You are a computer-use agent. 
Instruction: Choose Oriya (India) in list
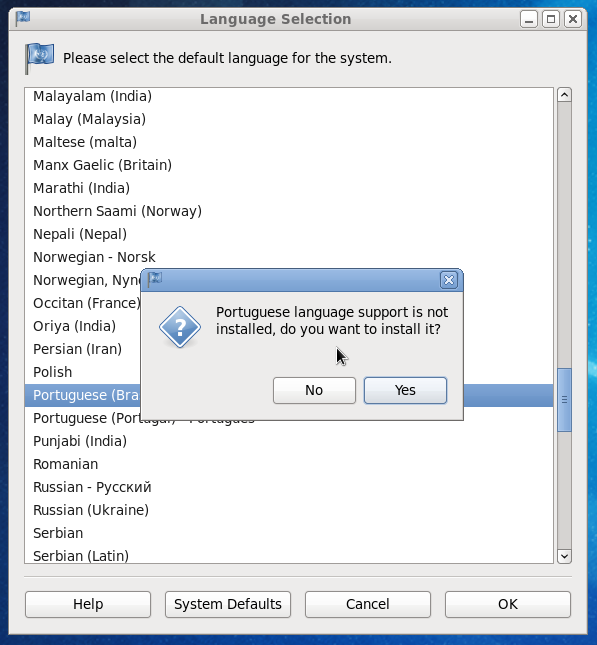point(82,327)
